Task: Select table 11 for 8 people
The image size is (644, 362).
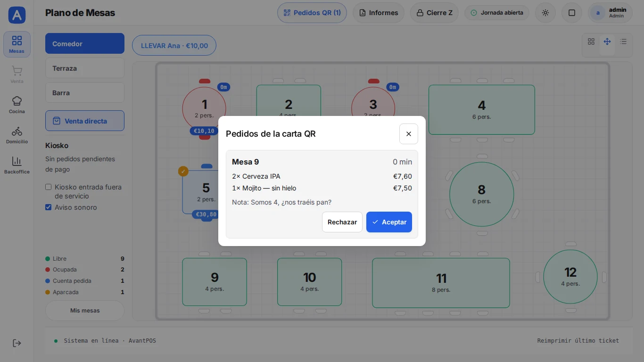Action: pos(441,283)
